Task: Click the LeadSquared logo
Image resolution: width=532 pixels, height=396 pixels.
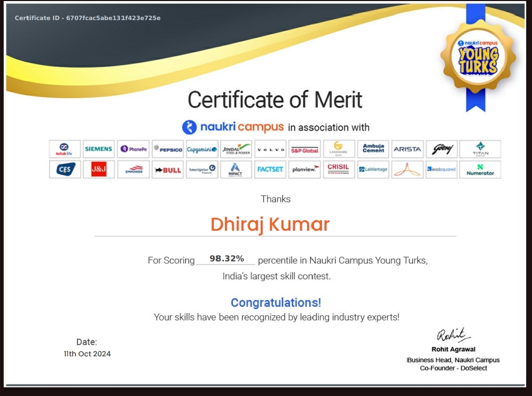Action: point(442,169)
